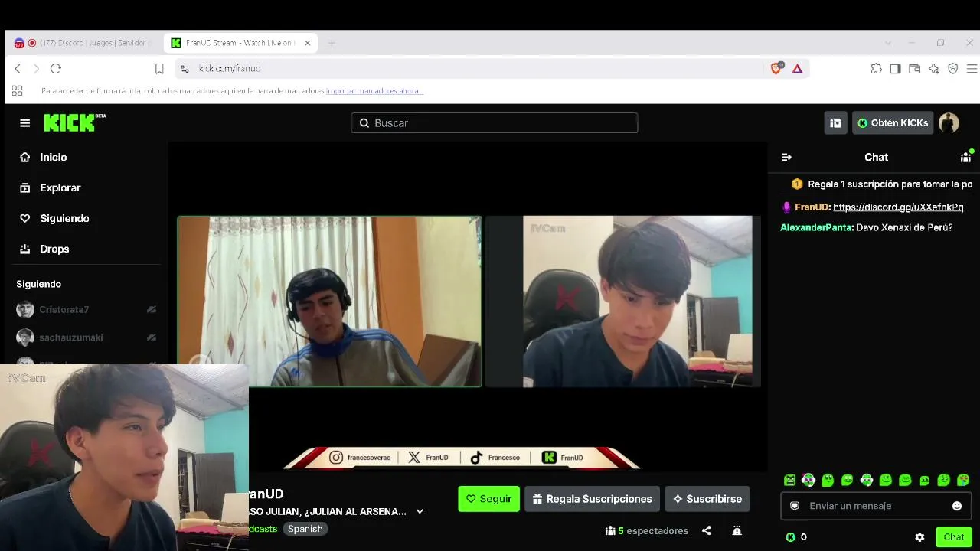Screen dimensions: 980x551
Task: Open a new browser tab
Action: (332, 43)
